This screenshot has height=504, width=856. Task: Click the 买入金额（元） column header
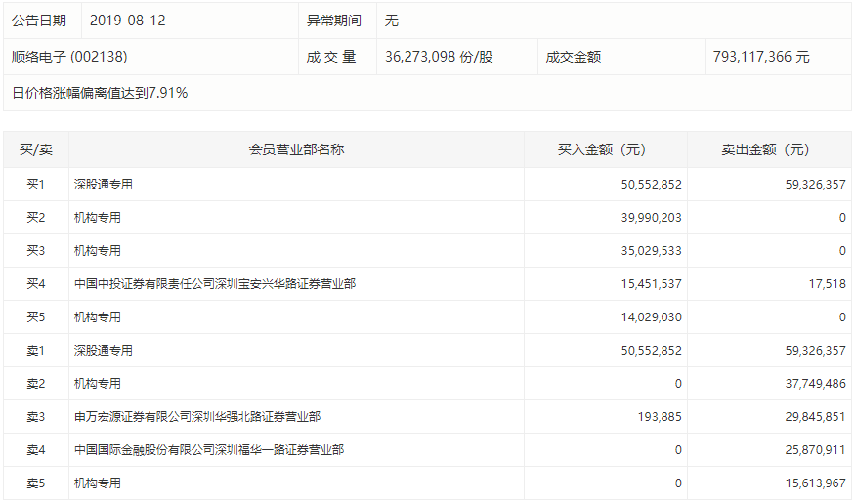605,150
